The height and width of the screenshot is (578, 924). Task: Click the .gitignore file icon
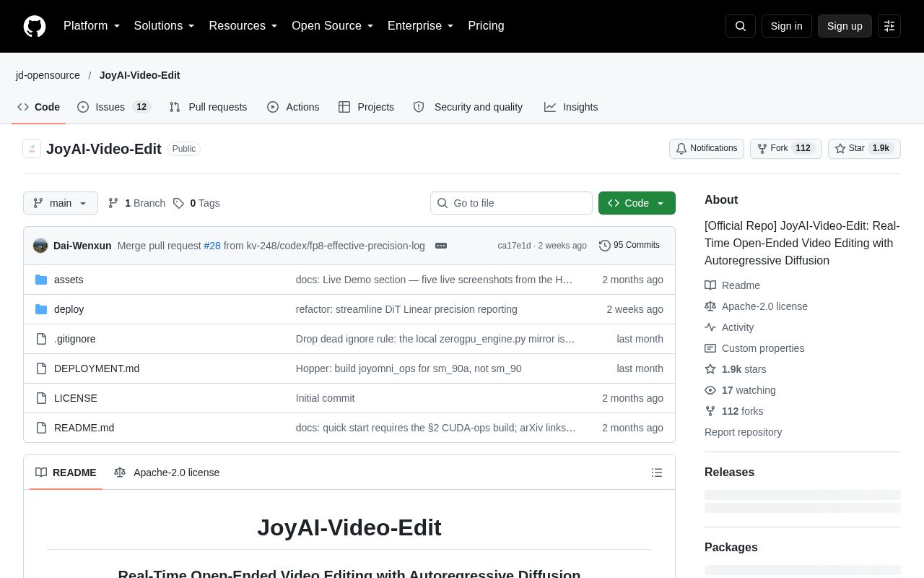point(41,339)
